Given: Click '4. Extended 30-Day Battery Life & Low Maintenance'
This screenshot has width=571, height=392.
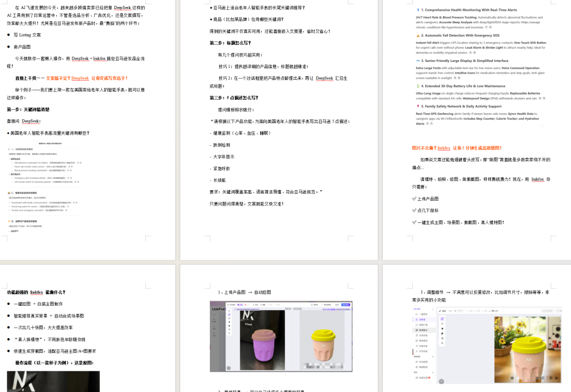Looking at the screenshot, I should click(463, 86).
